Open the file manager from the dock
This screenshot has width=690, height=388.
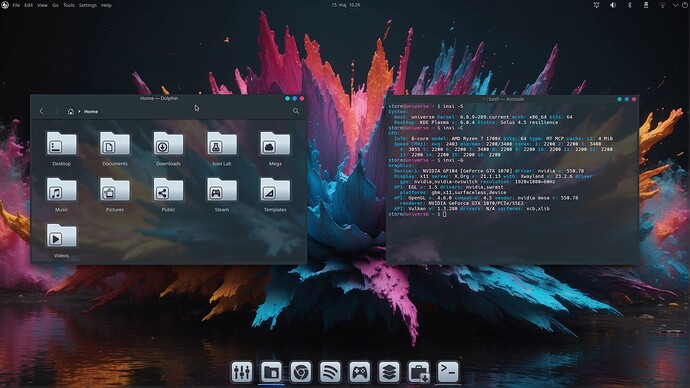coord(271,372)
